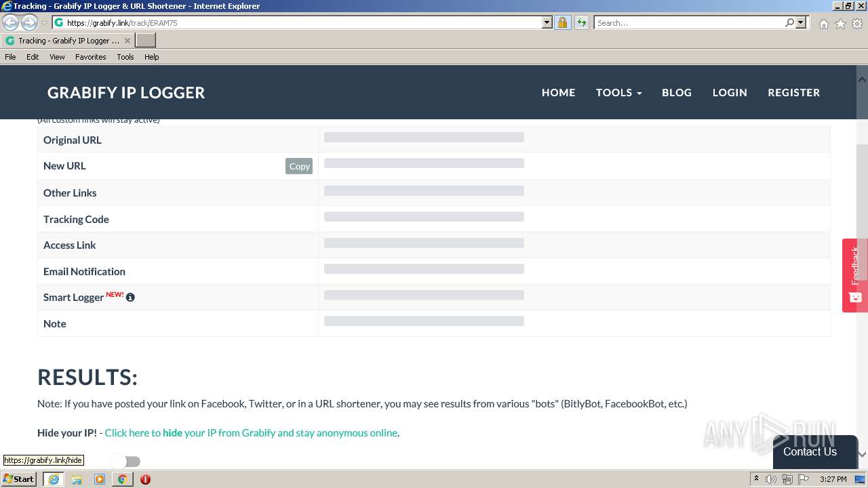Open Favorites star icon
Screen dimensions: 868x488
840,23
